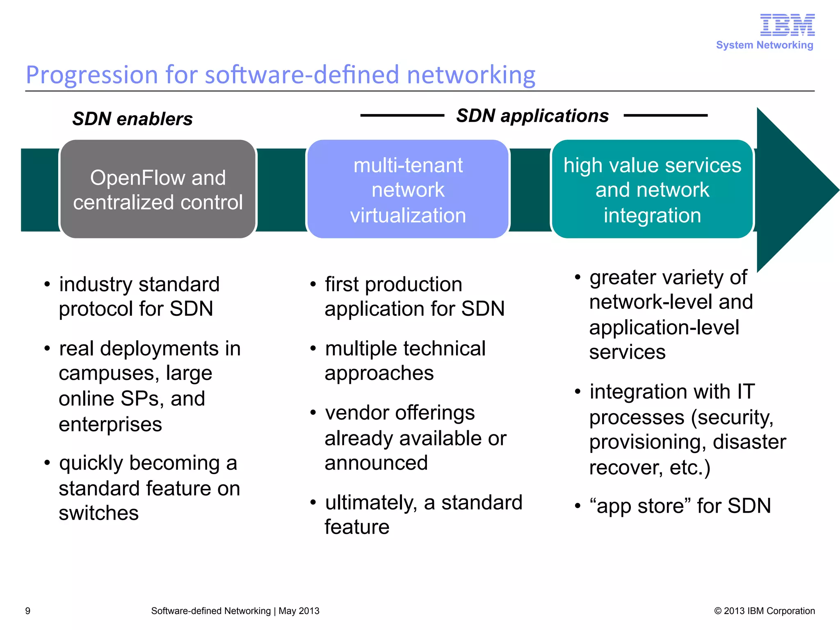Click the IBM logo
This screenshot has width=840, height=630.
(x=787, y=25)
